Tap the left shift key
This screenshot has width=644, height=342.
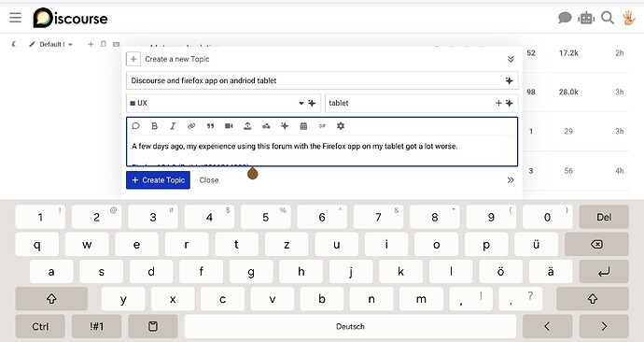[51, 299]
